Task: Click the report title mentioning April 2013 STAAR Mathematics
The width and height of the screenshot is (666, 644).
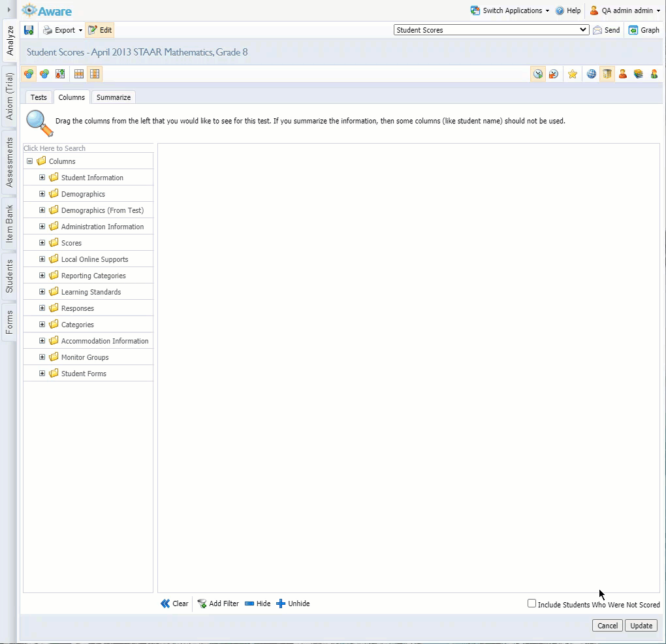Action: (x=137, y=52)
